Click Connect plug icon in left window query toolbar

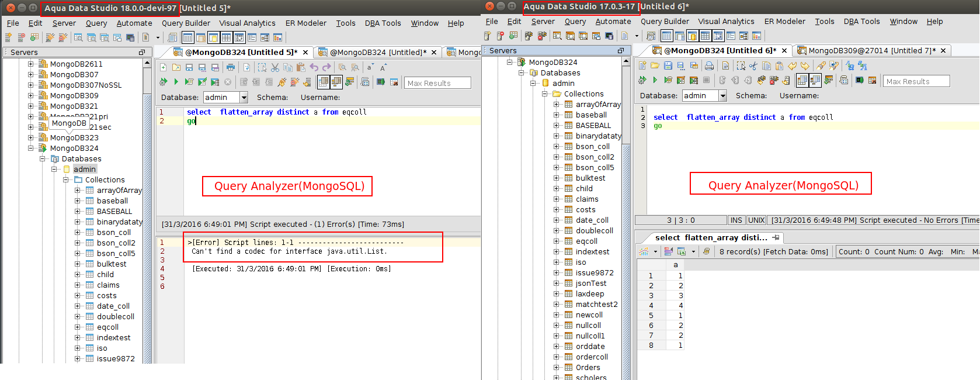click(282, 82)
